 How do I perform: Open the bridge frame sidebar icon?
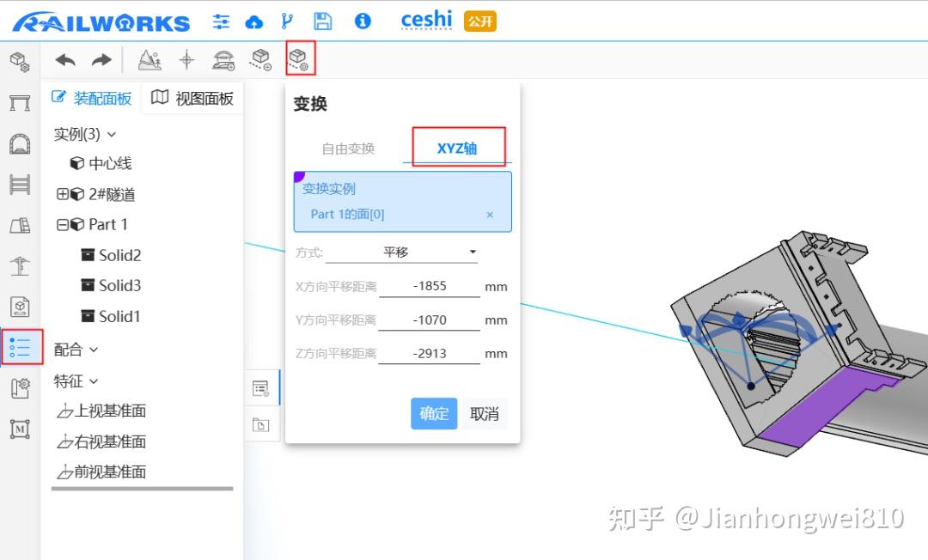[20, 103]
